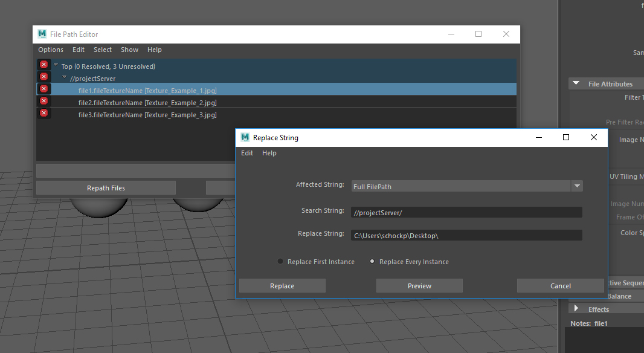Click inside the Search String input field

tap(465, 212)
